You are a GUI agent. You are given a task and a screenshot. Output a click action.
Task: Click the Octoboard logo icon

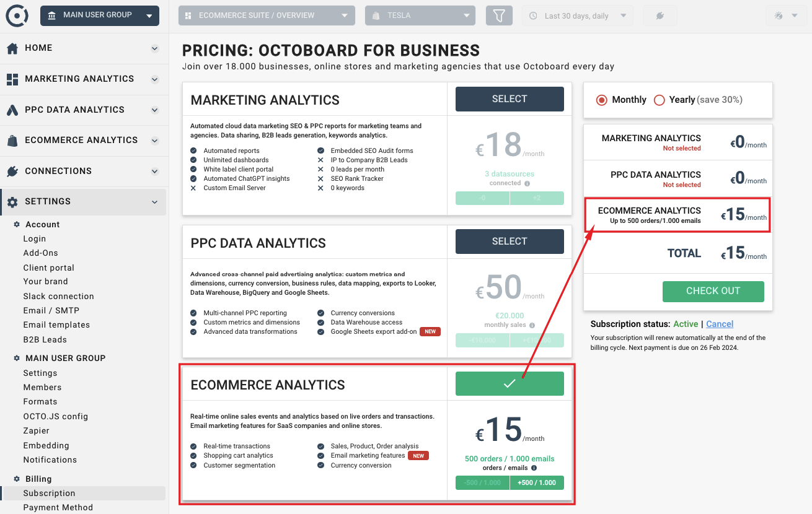pyautogui.click(x=17, y=15)
